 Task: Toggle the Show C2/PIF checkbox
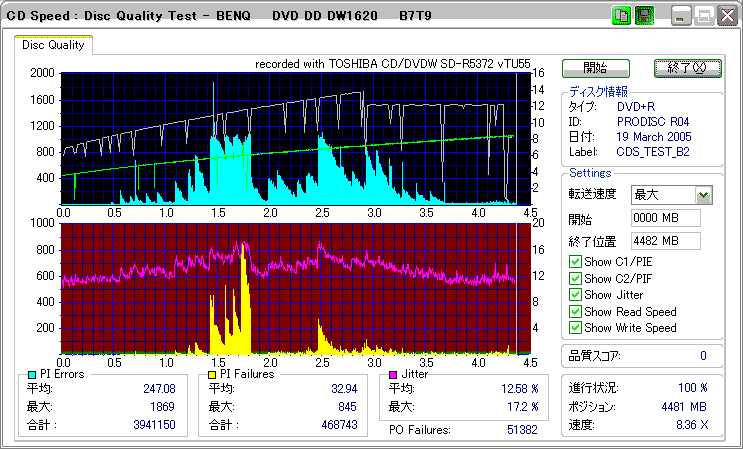click(575, 279)
